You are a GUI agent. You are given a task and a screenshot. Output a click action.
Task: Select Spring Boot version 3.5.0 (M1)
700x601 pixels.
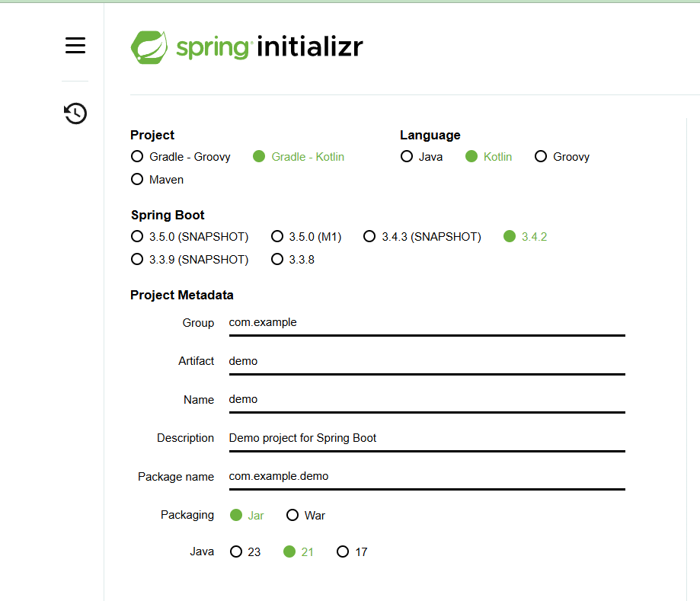277,236
